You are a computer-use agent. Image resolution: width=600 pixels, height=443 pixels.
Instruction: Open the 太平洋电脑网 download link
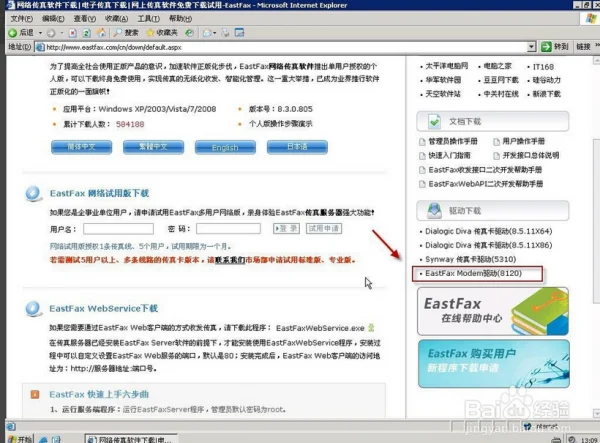click(447, 66)
